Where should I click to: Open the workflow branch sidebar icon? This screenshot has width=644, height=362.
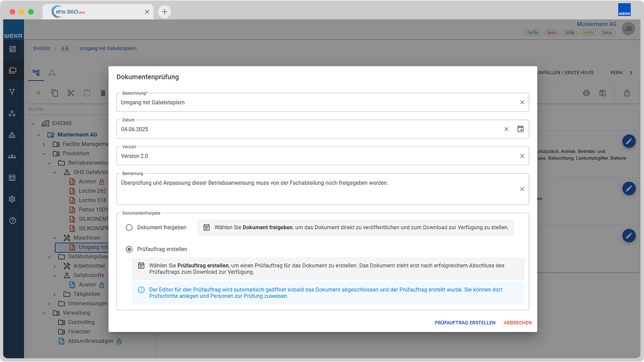coord(12,92)
